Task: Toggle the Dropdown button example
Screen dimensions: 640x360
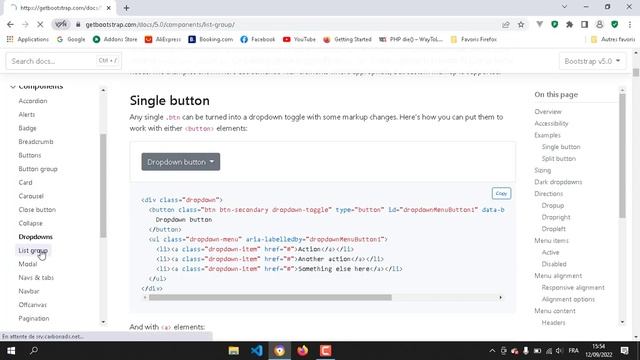Action: coord(181,162)
